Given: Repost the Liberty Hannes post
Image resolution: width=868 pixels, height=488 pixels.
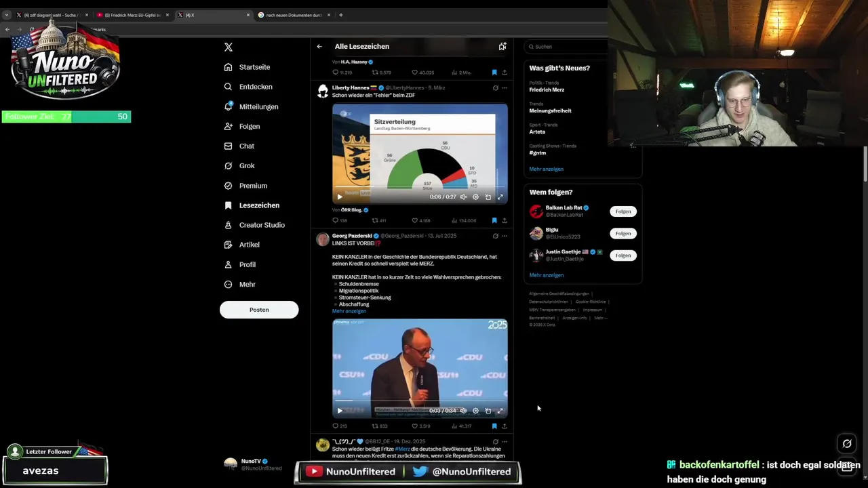Looking at the screenshot, I should [379, 220].
